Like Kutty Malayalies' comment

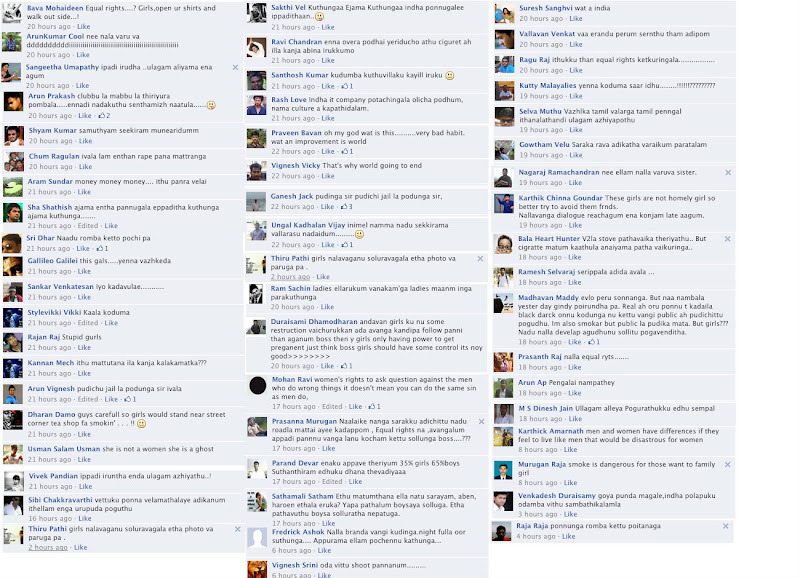point(576,96)
